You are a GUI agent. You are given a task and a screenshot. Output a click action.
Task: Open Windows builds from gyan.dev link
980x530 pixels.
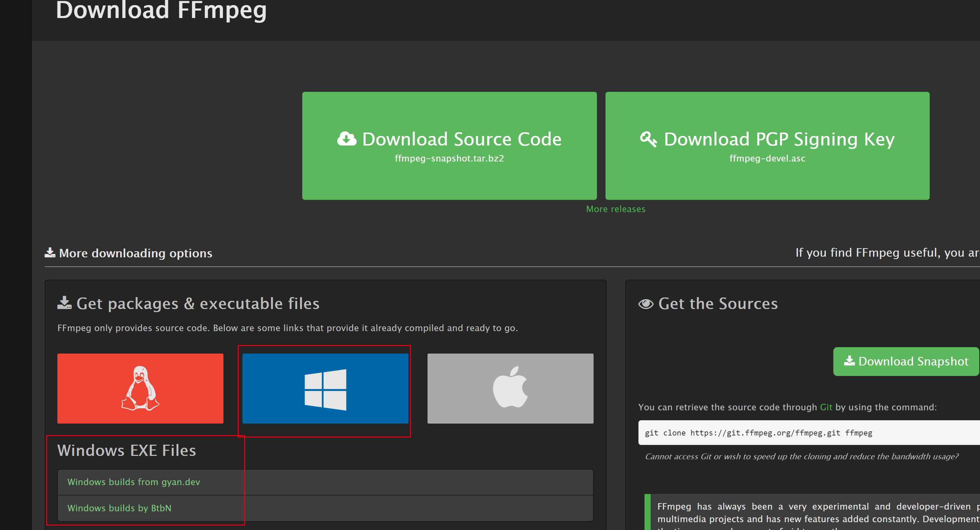tap(133, 482)
